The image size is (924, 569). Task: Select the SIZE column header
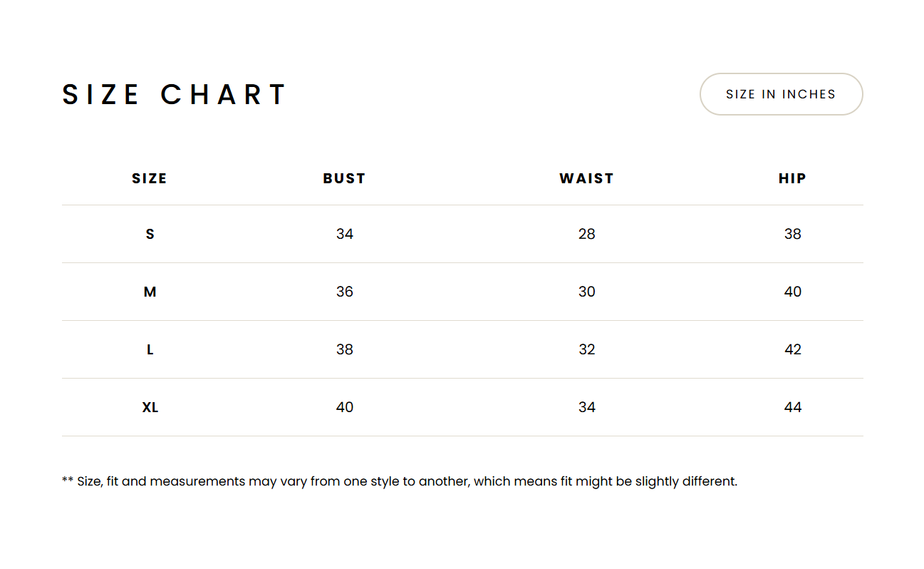tap(150, 179)
